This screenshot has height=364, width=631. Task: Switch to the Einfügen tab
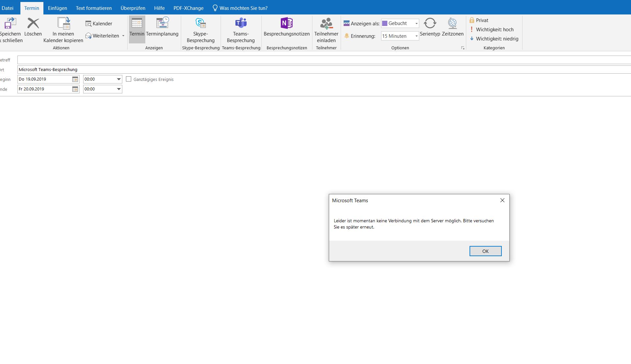click(58, 8)
